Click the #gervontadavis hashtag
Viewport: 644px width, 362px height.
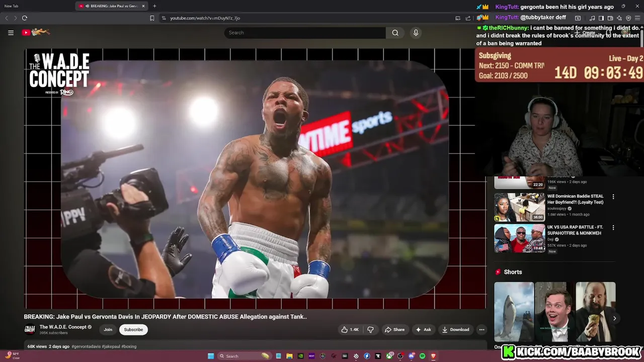86,346
